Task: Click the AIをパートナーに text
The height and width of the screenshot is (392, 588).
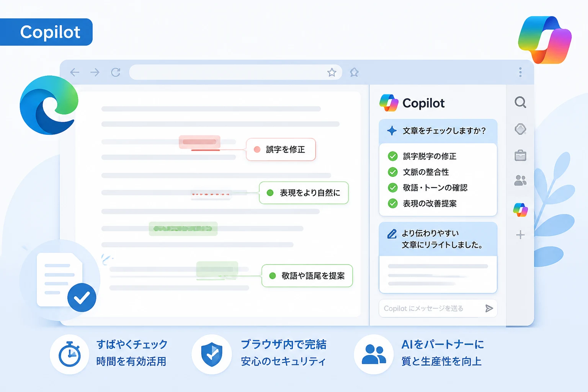Action: [x=443, y=345]
